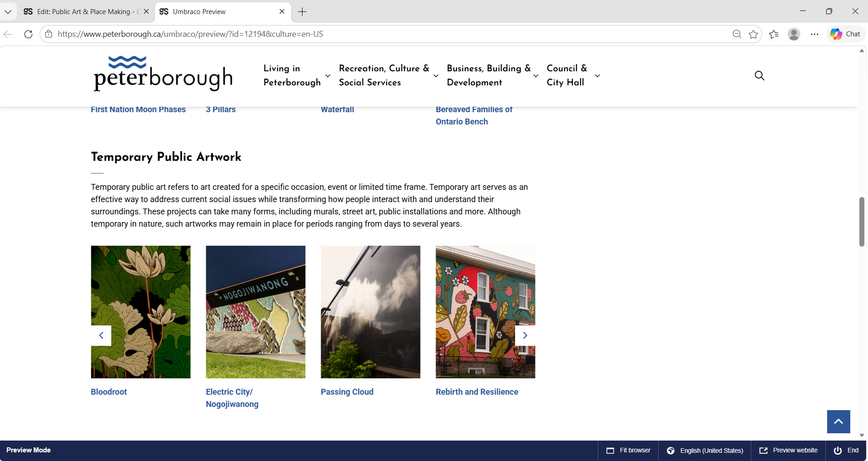Open the English (United States) language selector
Viewport: 868px width, 461px height.
(x=705, y=451)
